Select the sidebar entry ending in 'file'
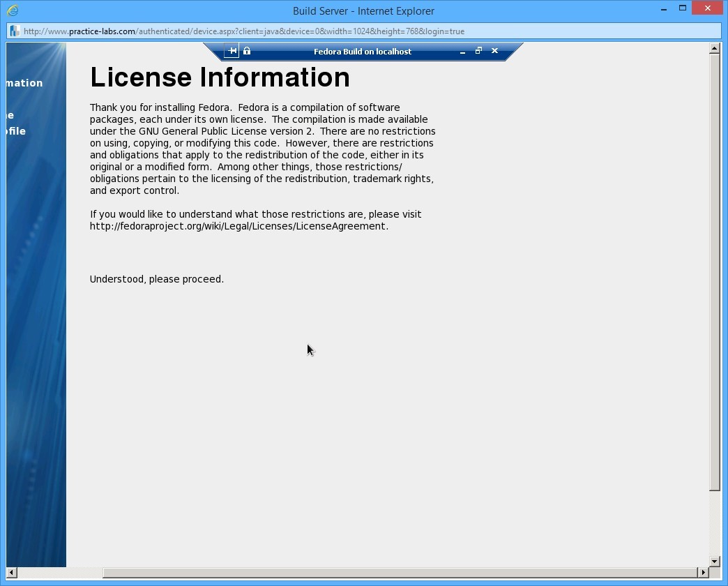This screenshot has width=728, height=586. click(x=15, y=130)
